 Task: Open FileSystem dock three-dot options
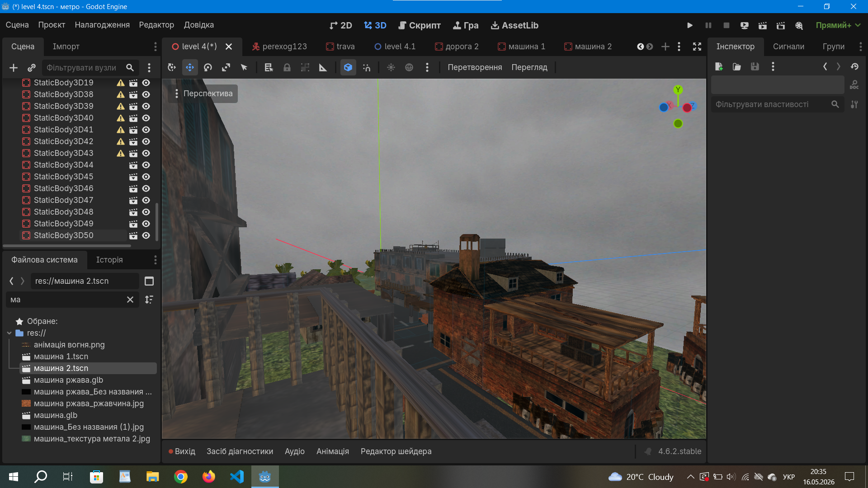155,260
